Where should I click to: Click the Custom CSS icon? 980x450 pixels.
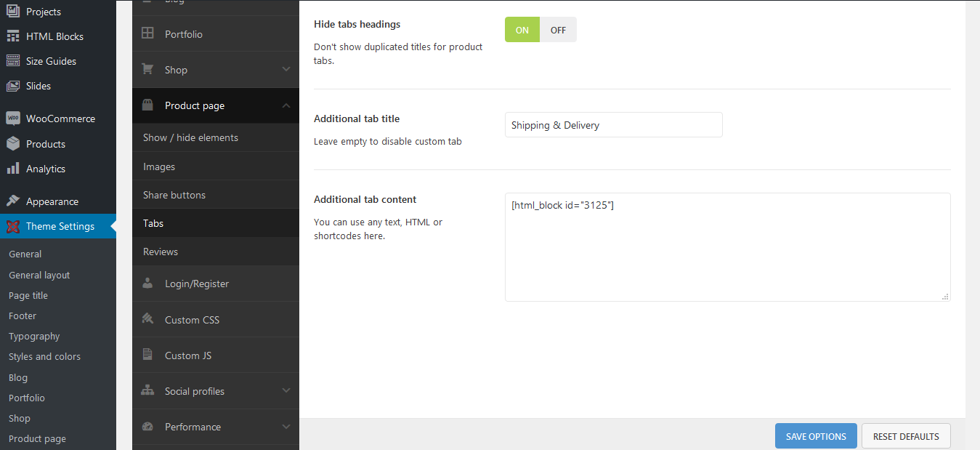147,319
